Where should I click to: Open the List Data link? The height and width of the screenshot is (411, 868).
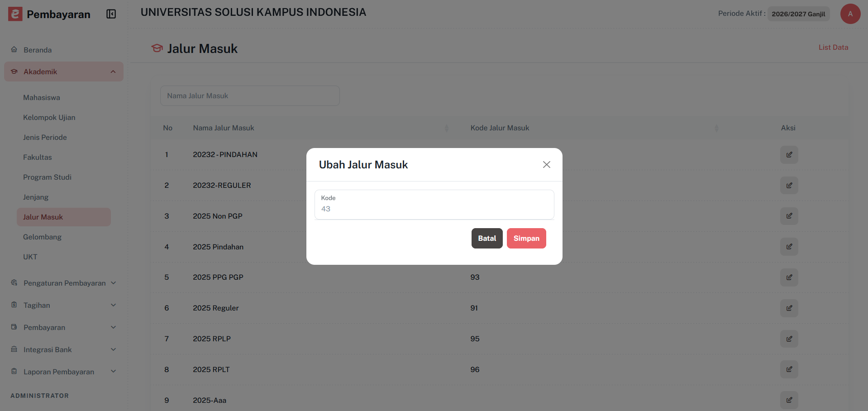coord(833,47)
